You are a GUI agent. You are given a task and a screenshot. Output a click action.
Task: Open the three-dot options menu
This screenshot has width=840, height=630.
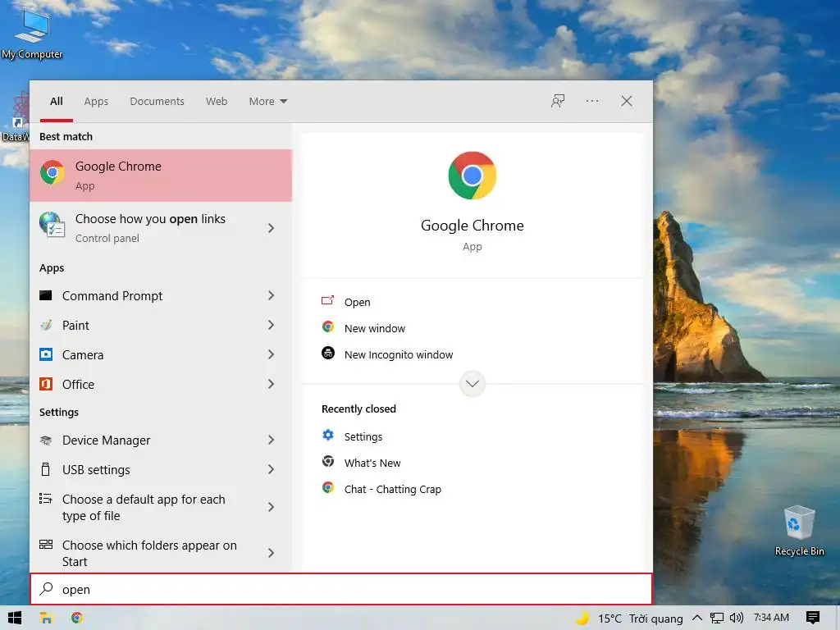click(592, 101)
